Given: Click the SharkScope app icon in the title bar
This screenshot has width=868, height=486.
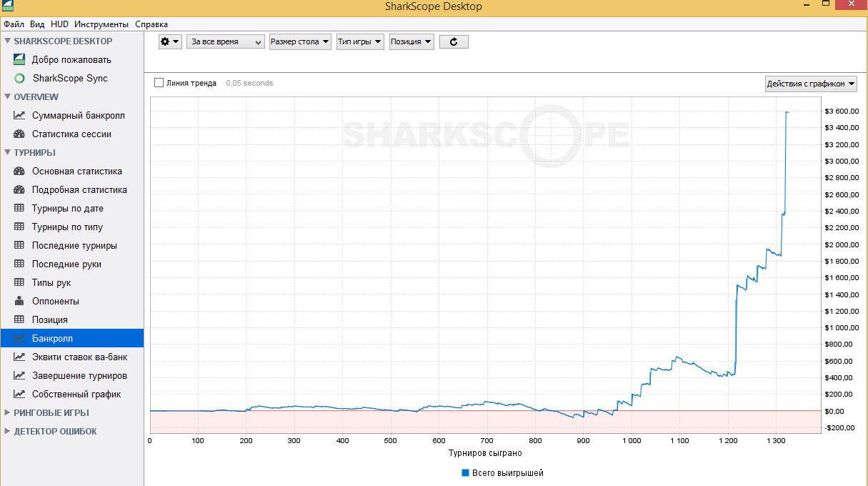Looking at the screenshot, I should (6, 6).
